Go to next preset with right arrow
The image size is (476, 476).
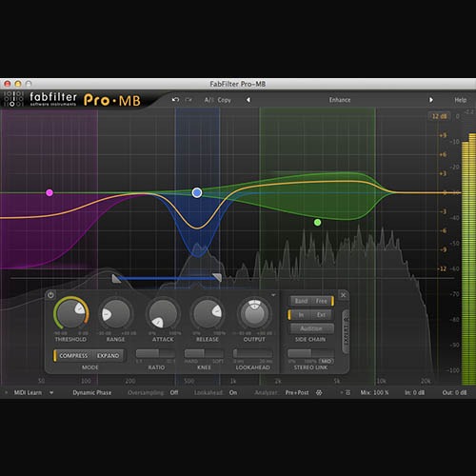[x=431, y=100]
